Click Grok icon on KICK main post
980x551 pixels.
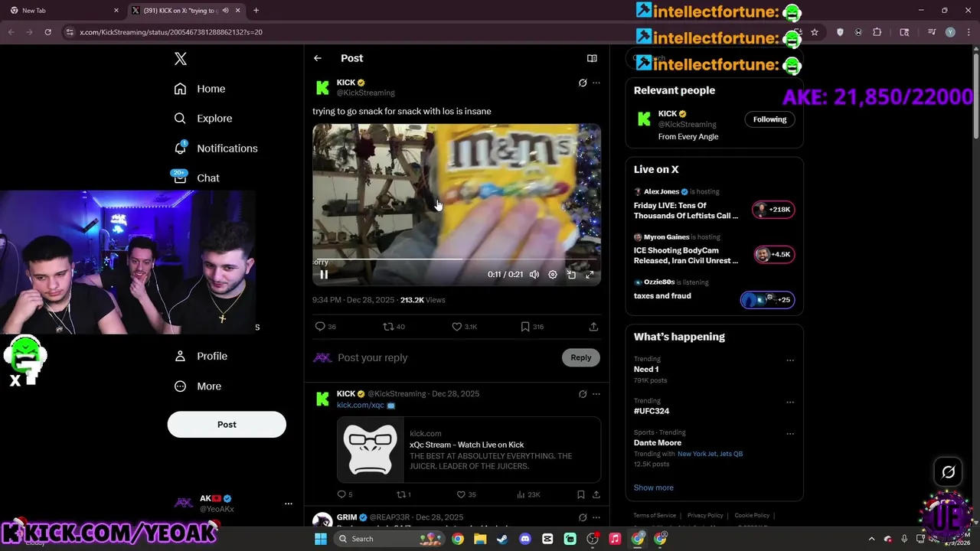pyautogui.click(x=583, y=83)
